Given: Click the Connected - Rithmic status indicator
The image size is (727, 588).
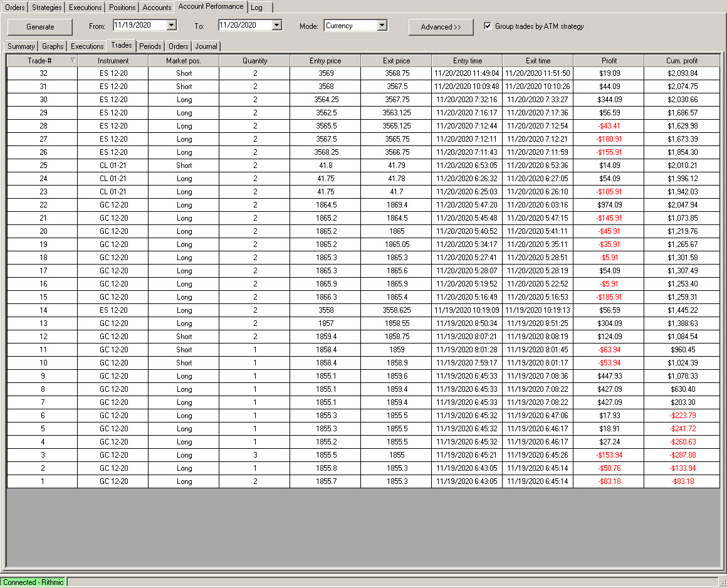Looking at the screenshot, I should click(x=33, y=582).
